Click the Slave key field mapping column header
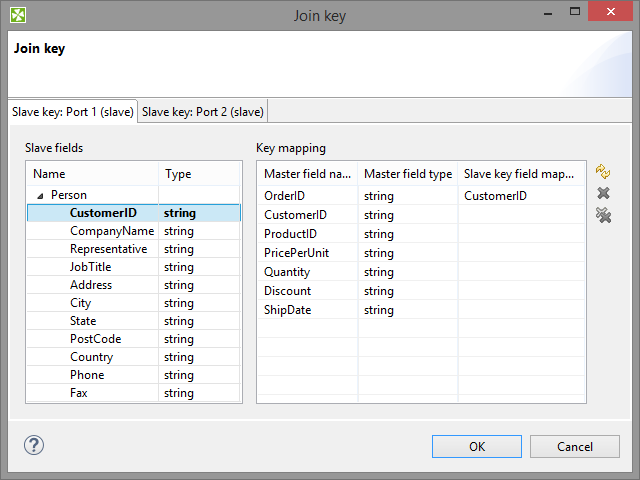 520,174
